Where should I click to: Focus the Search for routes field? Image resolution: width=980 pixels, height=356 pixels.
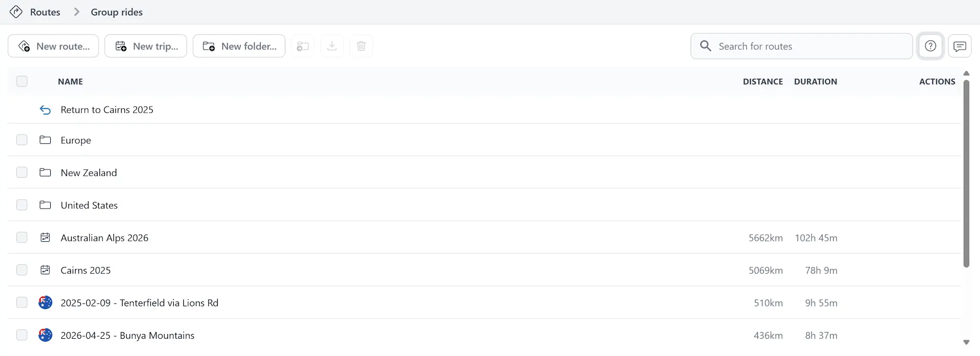click(x=802, y=46)
